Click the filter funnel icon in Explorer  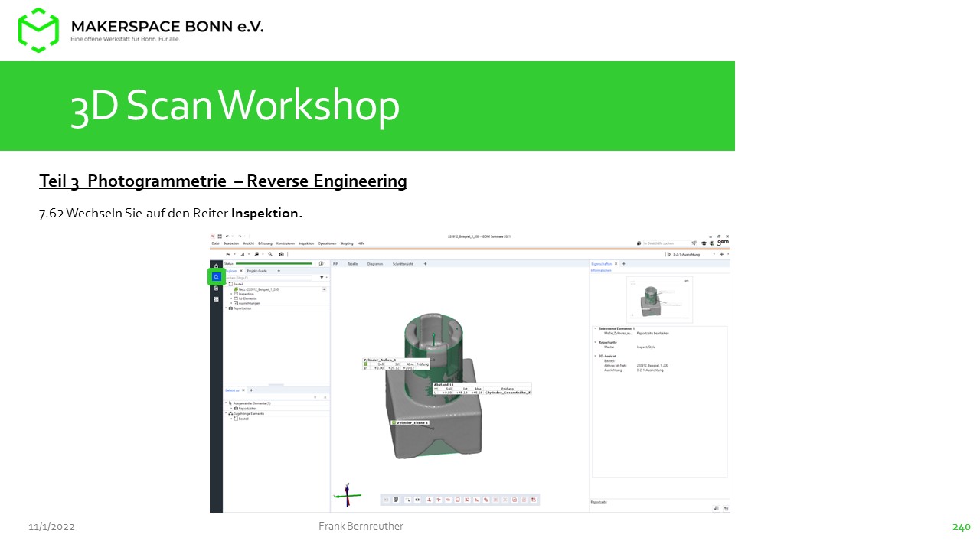click(x=322, y=277)
